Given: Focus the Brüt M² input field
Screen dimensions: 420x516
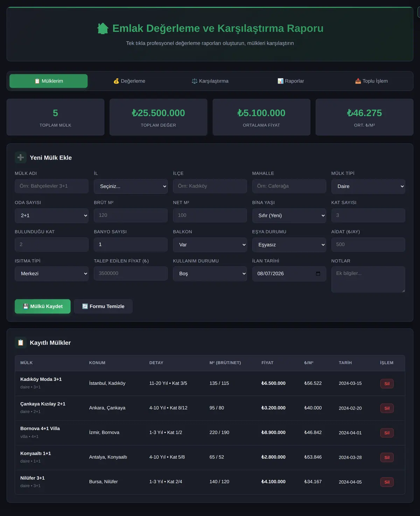Looking at the screenshot, I should [131, 215].
